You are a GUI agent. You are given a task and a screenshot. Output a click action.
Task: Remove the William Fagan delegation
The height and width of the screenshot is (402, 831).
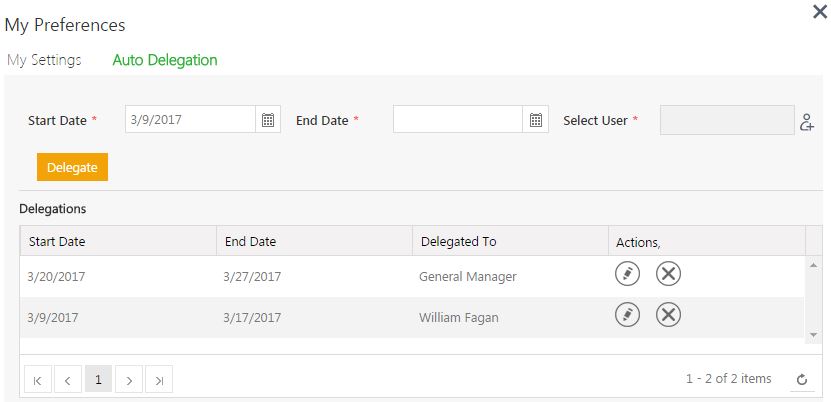click(668, 315)
